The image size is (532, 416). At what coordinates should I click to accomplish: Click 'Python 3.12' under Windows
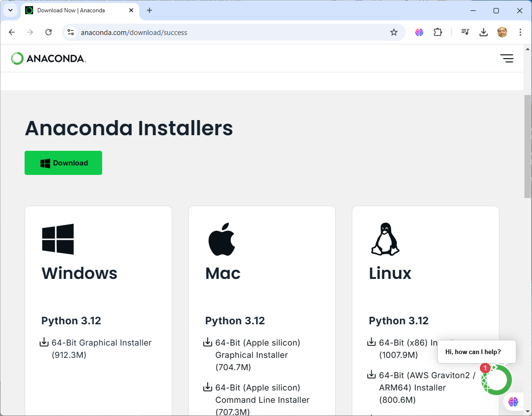[71, 321]
